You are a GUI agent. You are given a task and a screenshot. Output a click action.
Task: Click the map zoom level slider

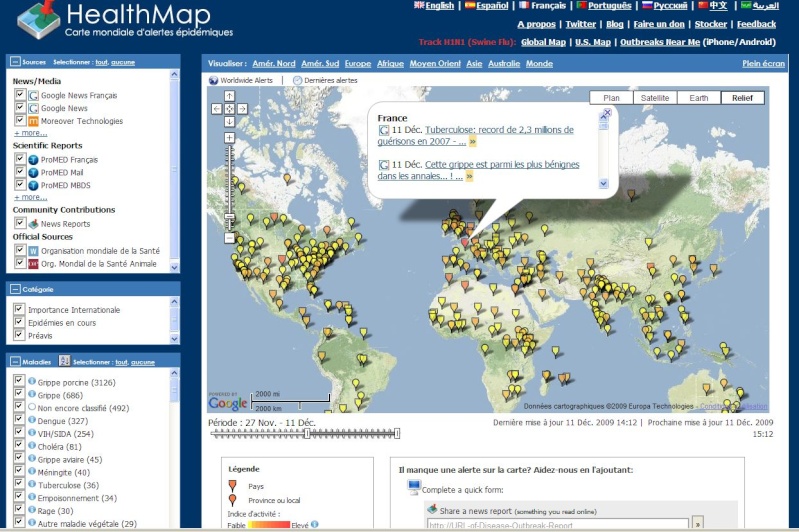tap(229, 216)
